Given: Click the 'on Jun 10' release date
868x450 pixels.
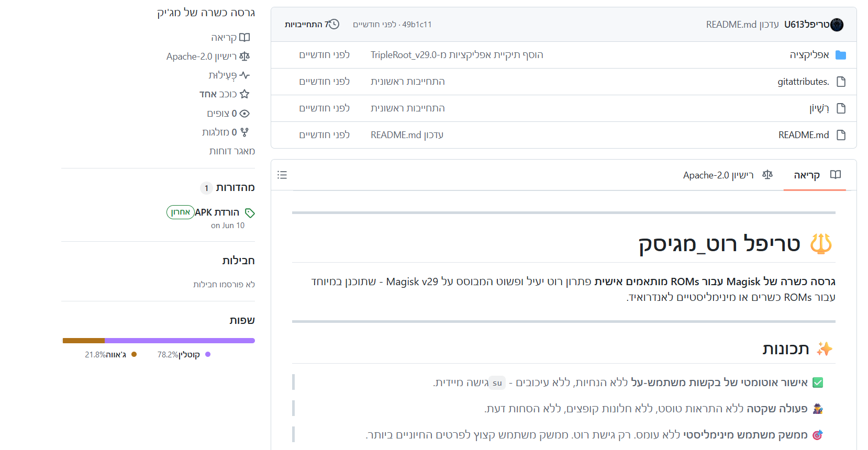Looking at the screenshot, I should 228,226.
